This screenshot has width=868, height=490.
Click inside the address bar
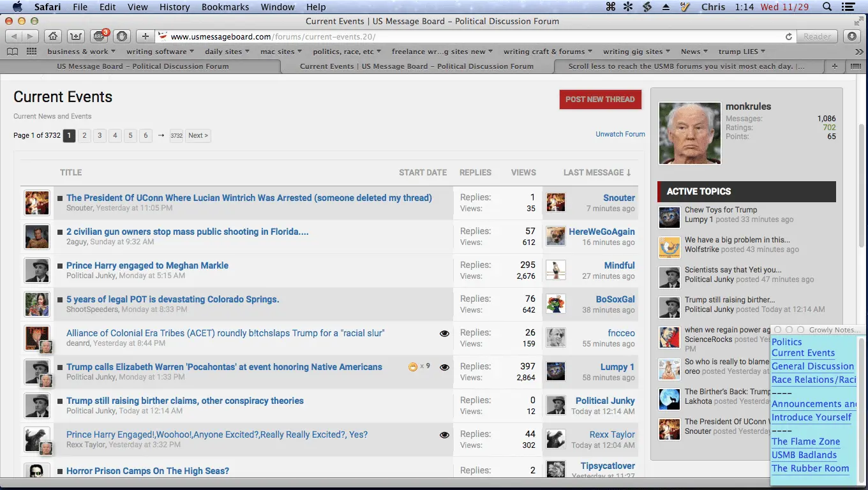point(383,36)
